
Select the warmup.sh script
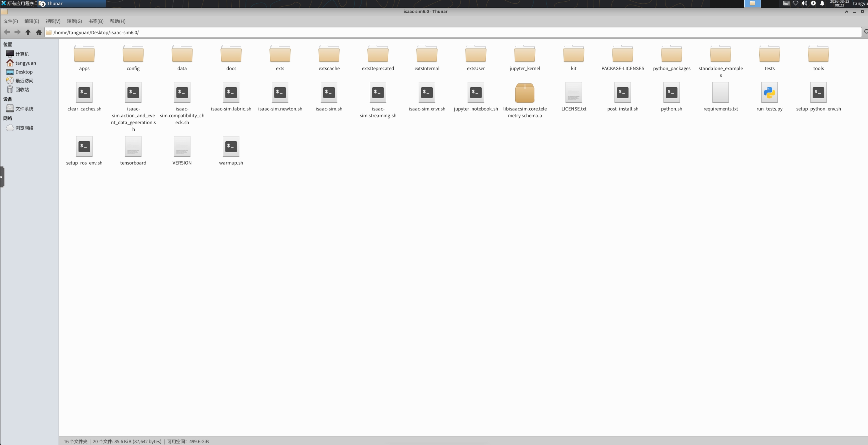coord(231,146)
